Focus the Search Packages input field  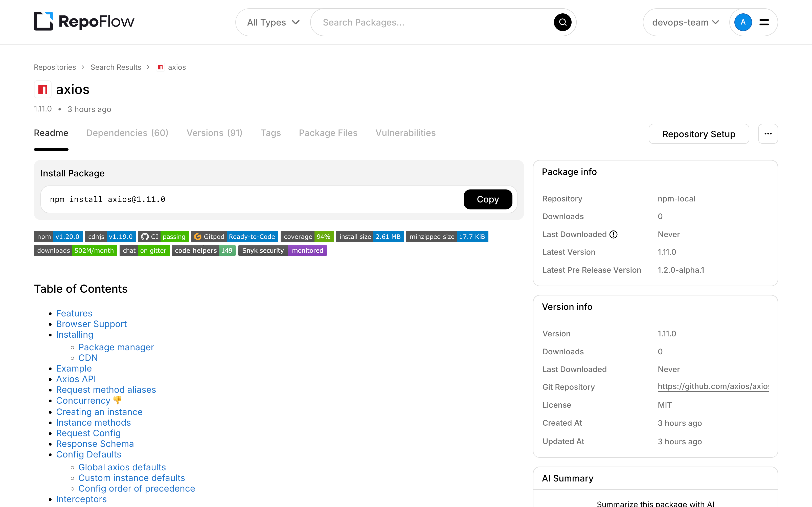click(x=436, y=22)
